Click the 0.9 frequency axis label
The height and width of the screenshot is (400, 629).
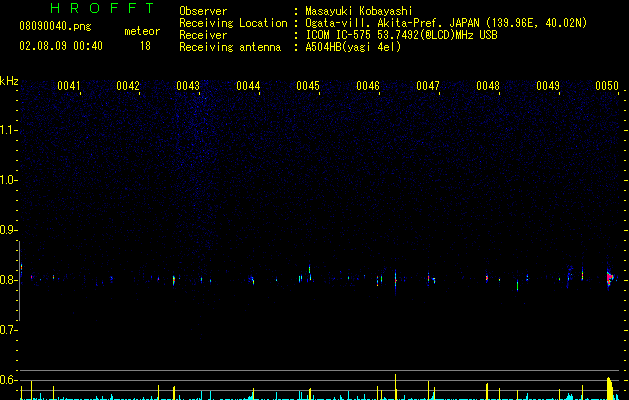tap(8, 230)
